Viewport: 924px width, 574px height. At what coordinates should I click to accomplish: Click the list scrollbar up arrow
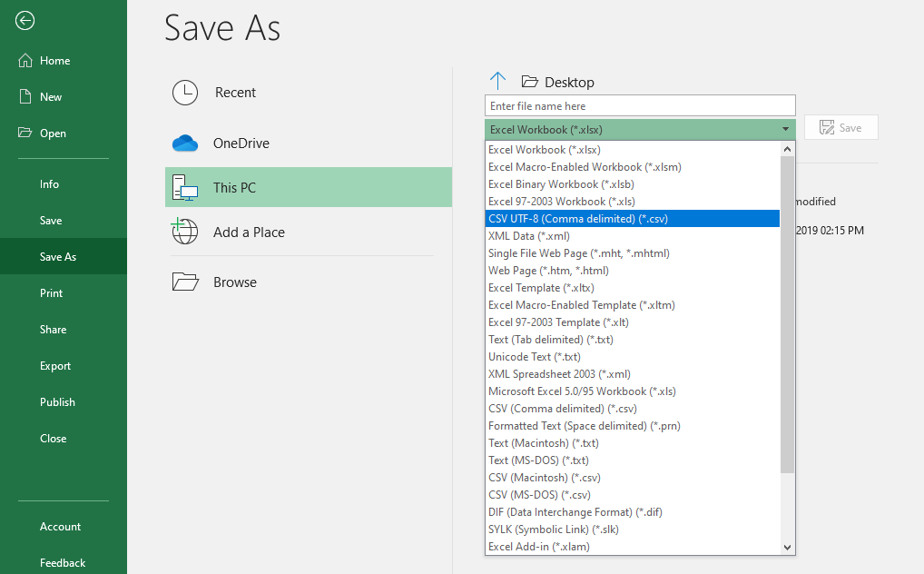pyautogui.click(x=787, y=149)
